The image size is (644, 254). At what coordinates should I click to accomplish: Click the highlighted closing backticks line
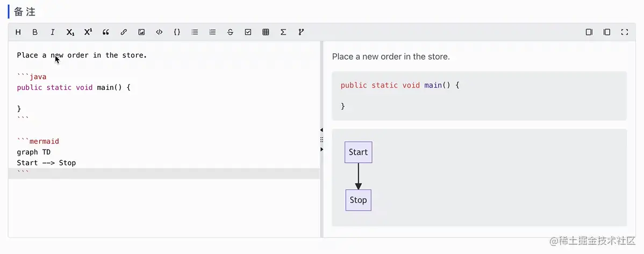(x=164, y=173)
